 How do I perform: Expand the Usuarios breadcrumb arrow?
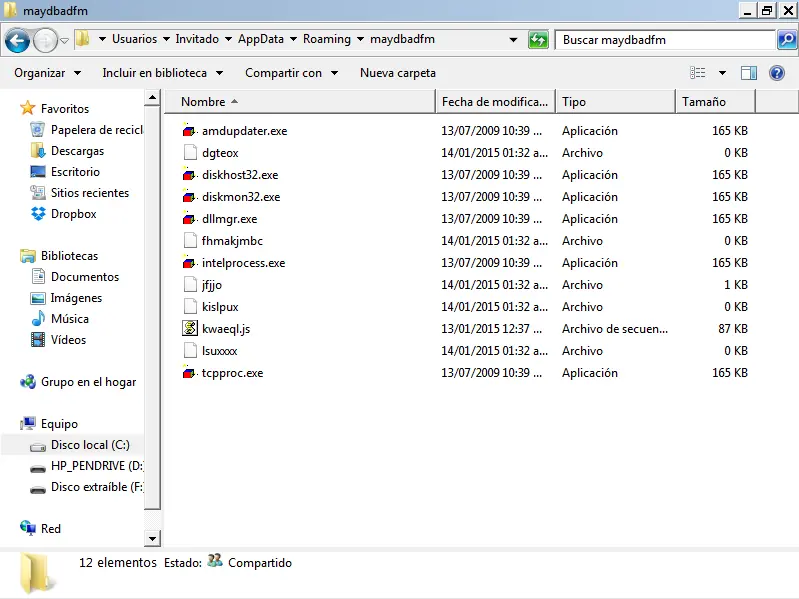(102, 39)
